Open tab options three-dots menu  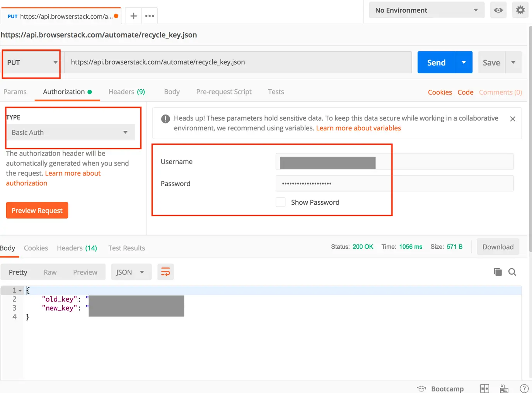pyautogui.click(x=150, y=16)
